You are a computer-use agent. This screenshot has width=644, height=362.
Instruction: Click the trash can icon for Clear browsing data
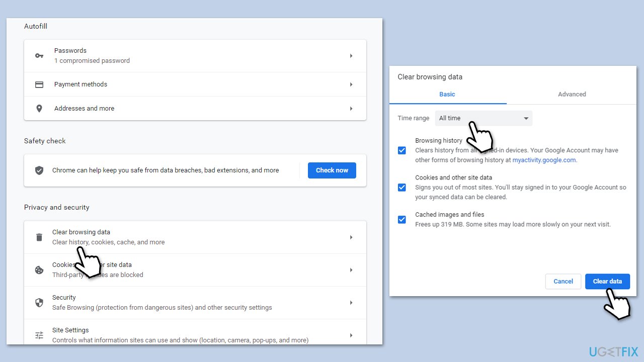39,237
